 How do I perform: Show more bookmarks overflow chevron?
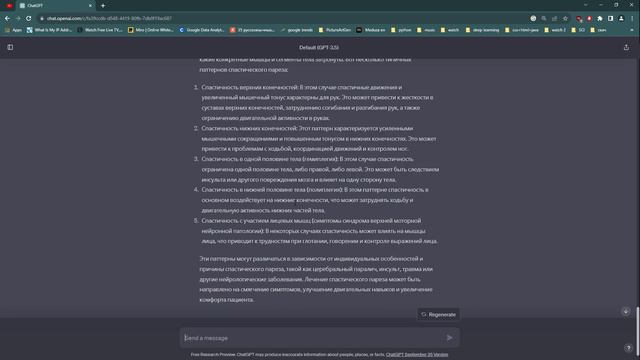(632, 30)
